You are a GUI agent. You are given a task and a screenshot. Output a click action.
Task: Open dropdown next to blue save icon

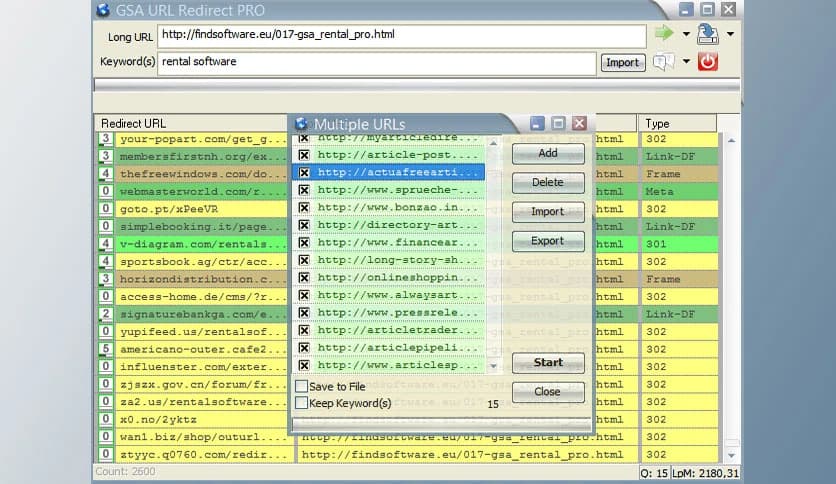tap(730, 34)
